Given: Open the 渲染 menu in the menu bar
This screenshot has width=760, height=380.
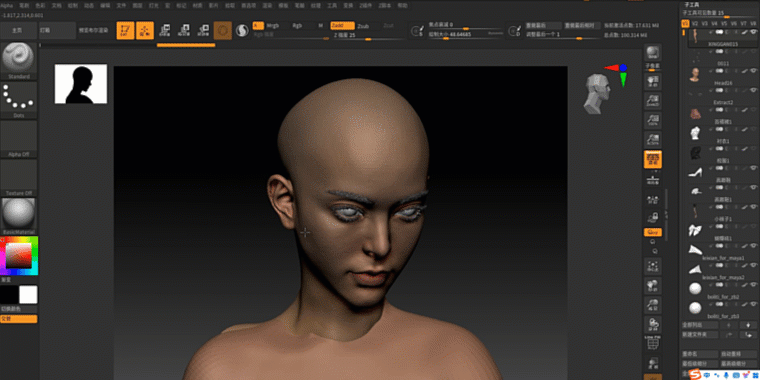Looking at the screenshot, I should pyautogui.click(x=267, y=5).
